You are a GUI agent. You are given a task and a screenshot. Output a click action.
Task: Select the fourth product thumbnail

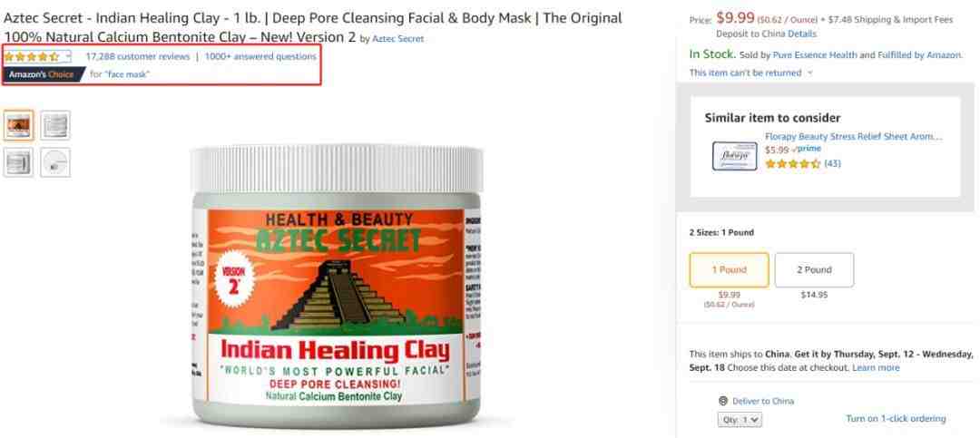55,162
